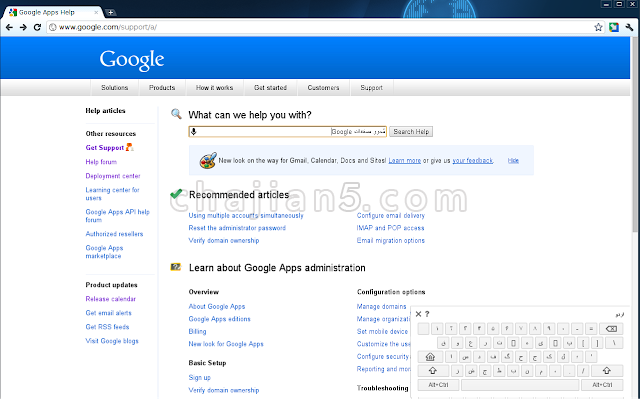Toggle the left shift key on the virtual keyboard
This screenshot has width=640, height=400.
pos(433,371)
